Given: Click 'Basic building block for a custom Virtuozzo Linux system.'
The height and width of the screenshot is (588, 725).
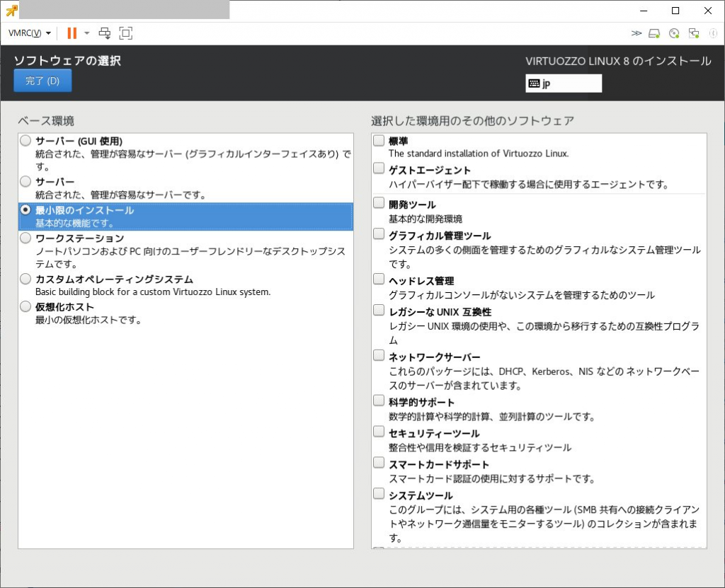Looking at the screenshot, I should coord(153,292).
